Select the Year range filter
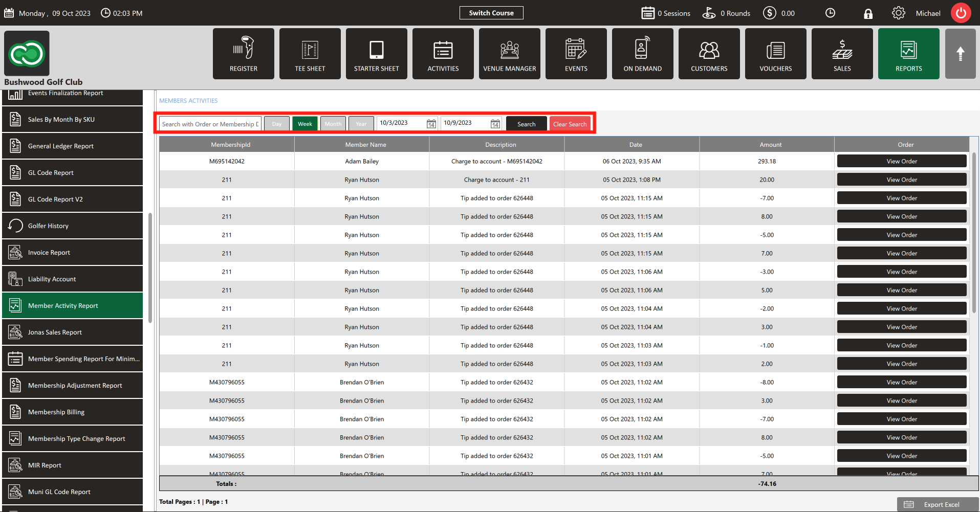980x512 pixels. (361, 124)
